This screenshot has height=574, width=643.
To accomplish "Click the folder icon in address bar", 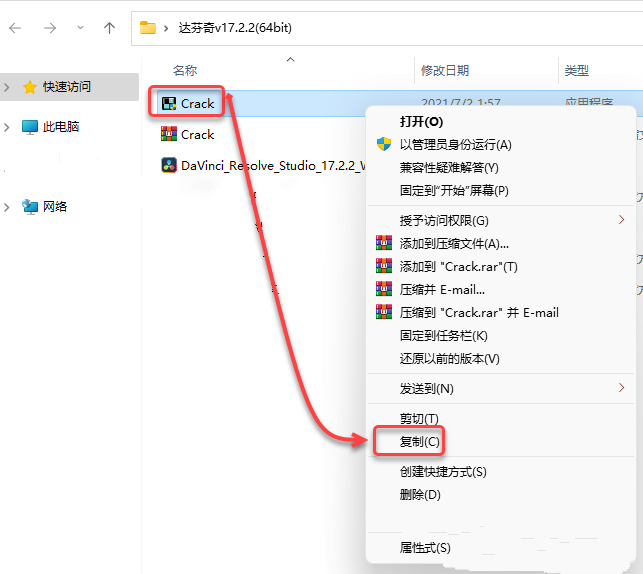I will point(148,28).
